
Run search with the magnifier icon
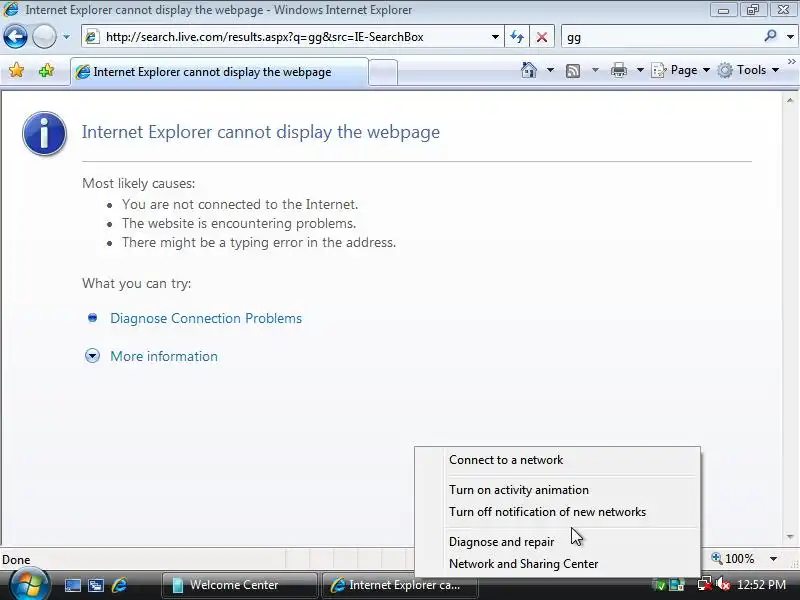(x=770, y=36)
